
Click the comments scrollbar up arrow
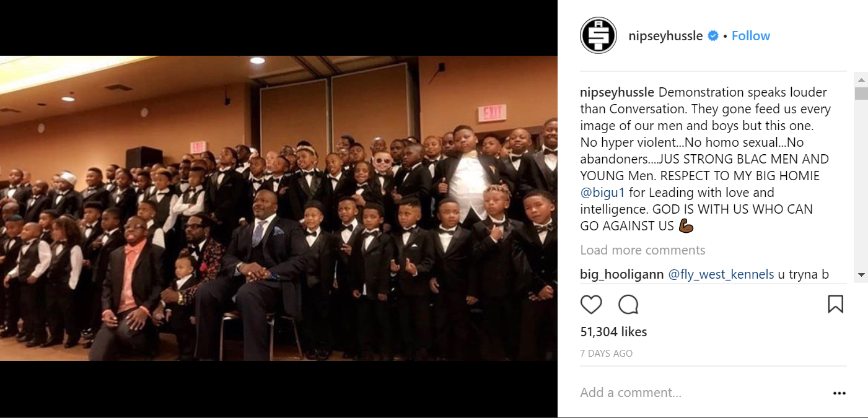861,79
